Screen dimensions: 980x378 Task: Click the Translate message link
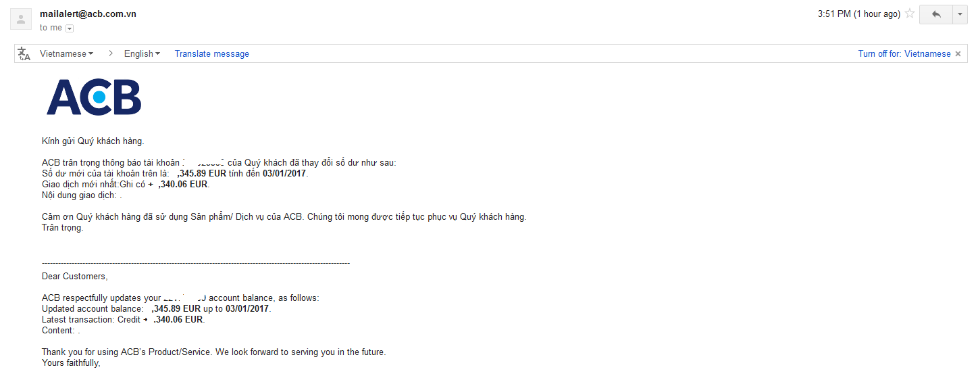click(x=211, y=54)
